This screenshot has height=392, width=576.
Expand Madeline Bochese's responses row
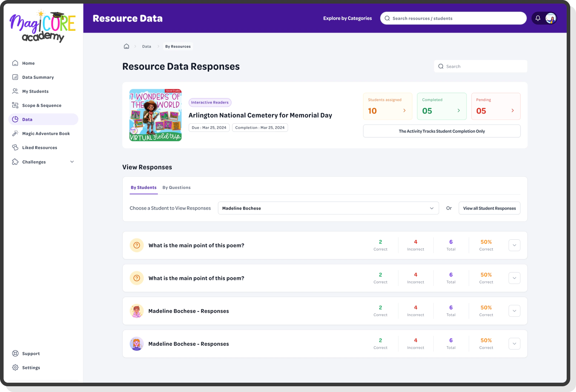coord(514,311)
